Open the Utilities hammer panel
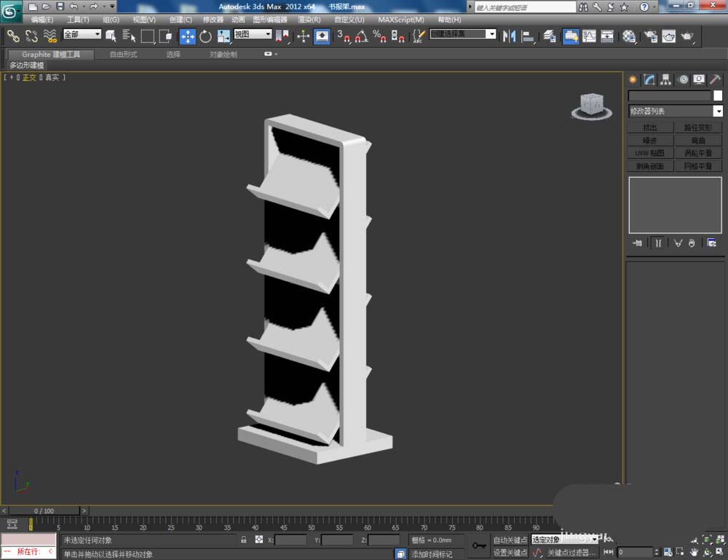The height and width of the screenshot is (560, 728). click(x=715, y=79)
